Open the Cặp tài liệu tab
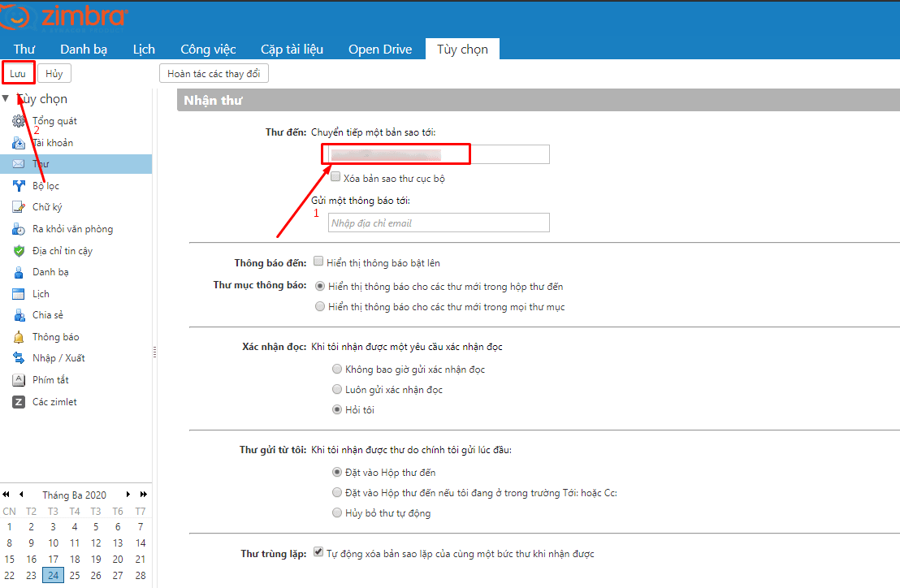Image resolution: width=900 pixels, height=588 pixels. pyautogui.click(x=292, y=50)
